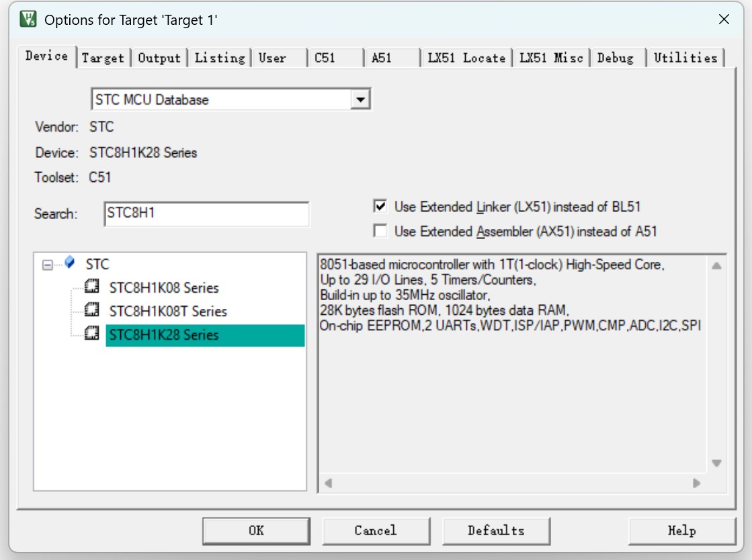Image resolution: width=752 pixels, height=560 pixels.
Task: Select the STC vendor node label
Action: (97, 265)
